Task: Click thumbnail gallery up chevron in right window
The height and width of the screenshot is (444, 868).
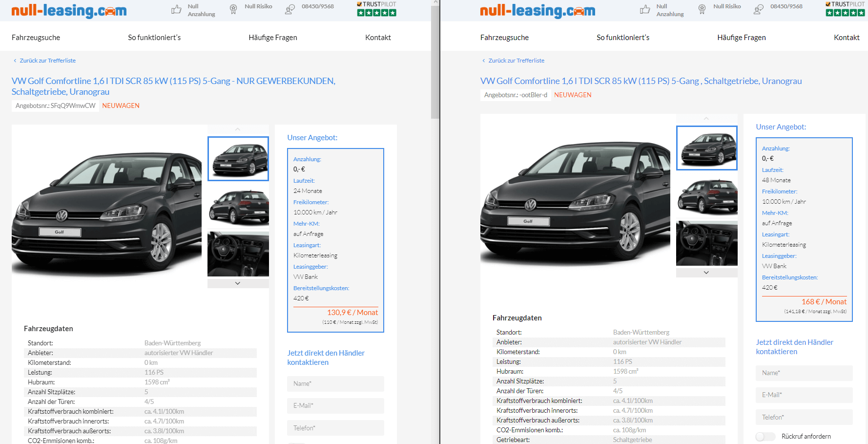Action: 706,119
